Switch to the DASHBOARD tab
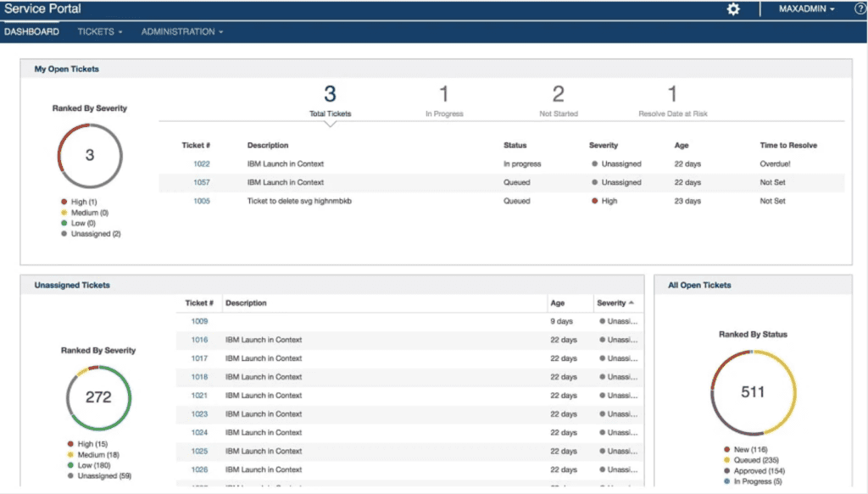 (31, 31)
